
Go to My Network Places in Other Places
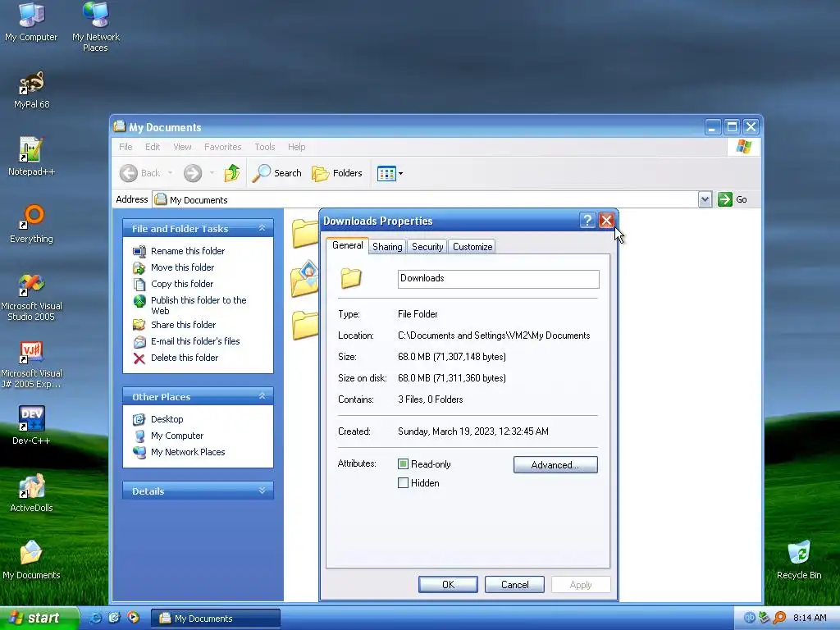click(188, 452)
